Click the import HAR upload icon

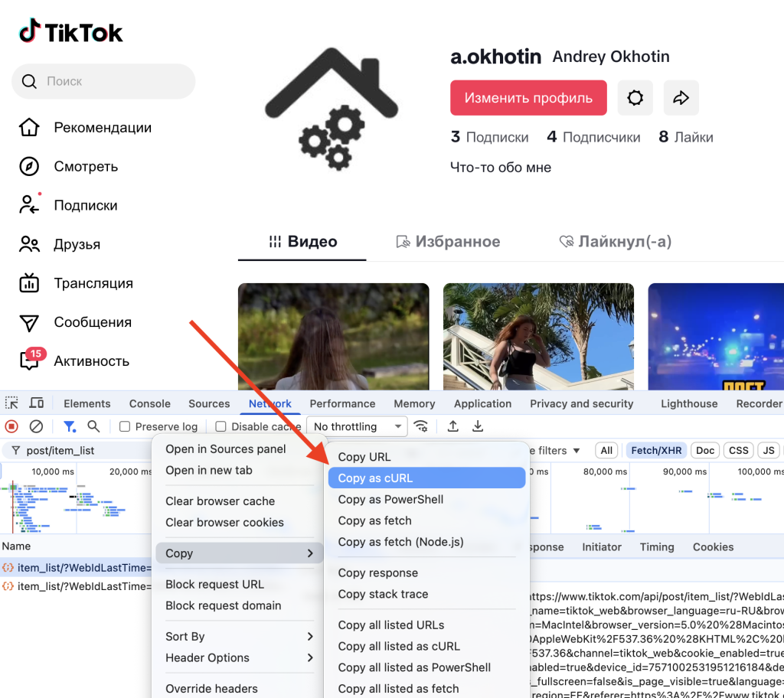coord(453,427)
